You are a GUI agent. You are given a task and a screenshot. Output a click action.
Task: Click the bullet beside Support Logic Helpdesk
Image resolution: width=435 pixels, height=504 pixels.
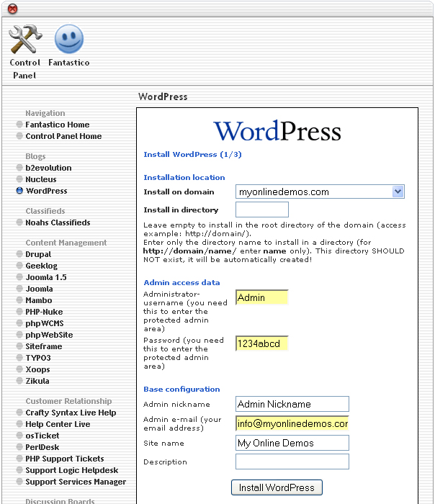coord(19,470)
